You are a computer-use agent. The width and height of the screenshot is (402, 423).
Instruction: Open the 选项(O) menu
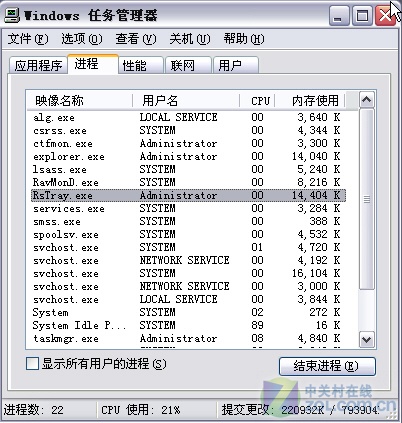click(82, 39)
